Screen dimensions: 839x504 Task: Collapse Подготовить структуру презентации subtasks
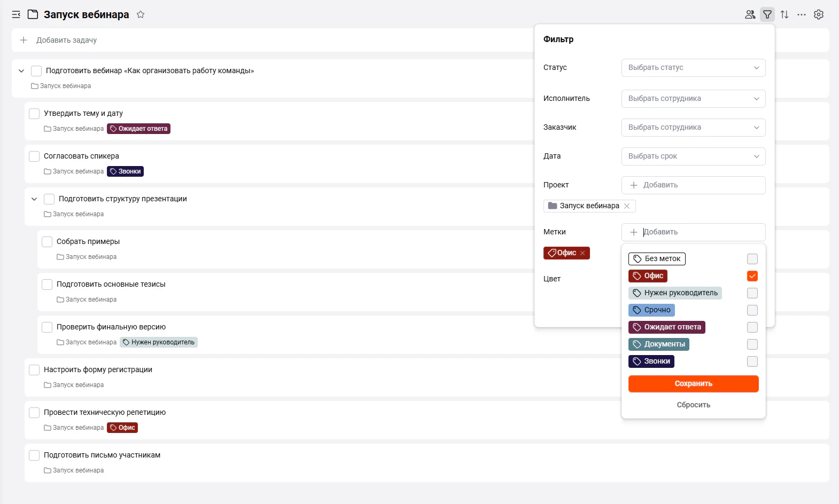coord(34,199)
